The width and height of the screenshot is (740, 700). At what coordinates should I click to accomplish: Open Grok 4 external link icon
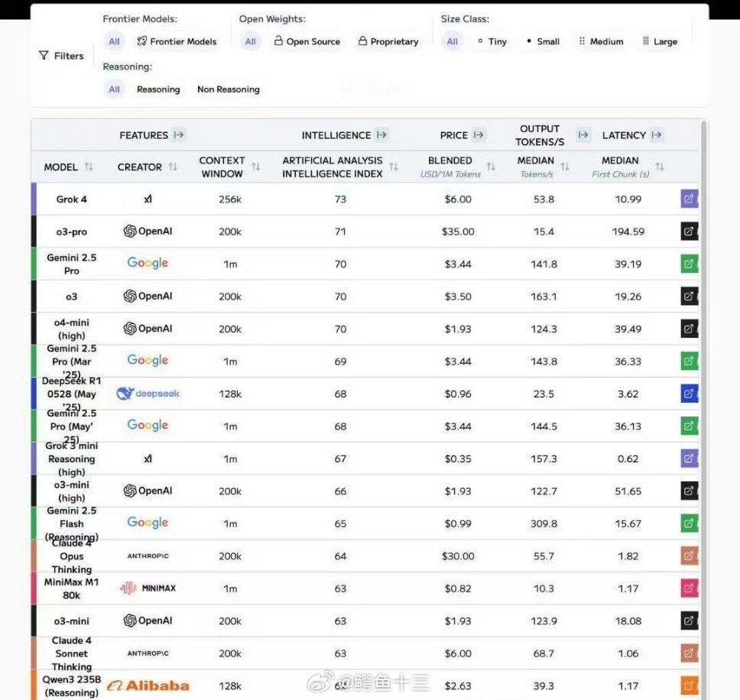[x=689, y=199]
